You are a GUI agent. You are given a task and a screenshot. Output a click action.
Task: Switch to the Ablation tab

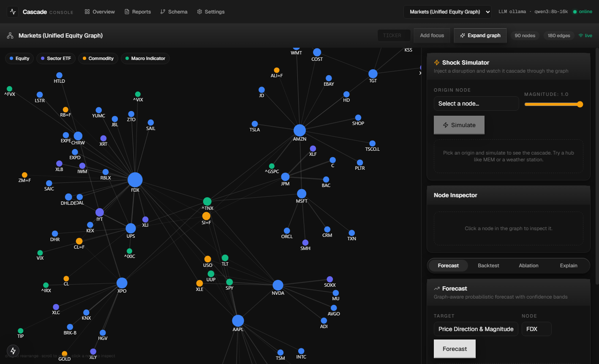[x=528, y=266]
